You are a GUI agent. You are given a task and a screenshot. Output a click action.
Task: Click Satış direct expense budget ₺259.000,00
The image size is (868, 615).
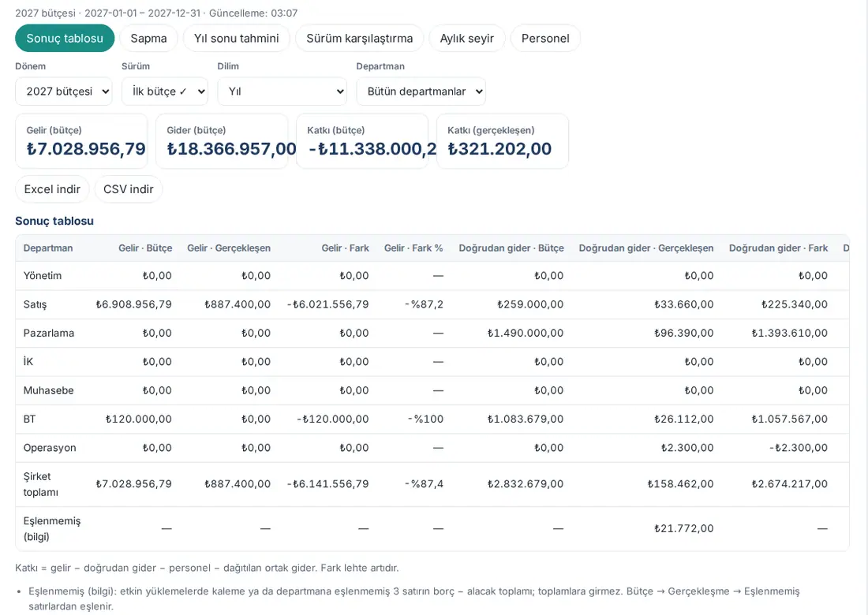530,304
